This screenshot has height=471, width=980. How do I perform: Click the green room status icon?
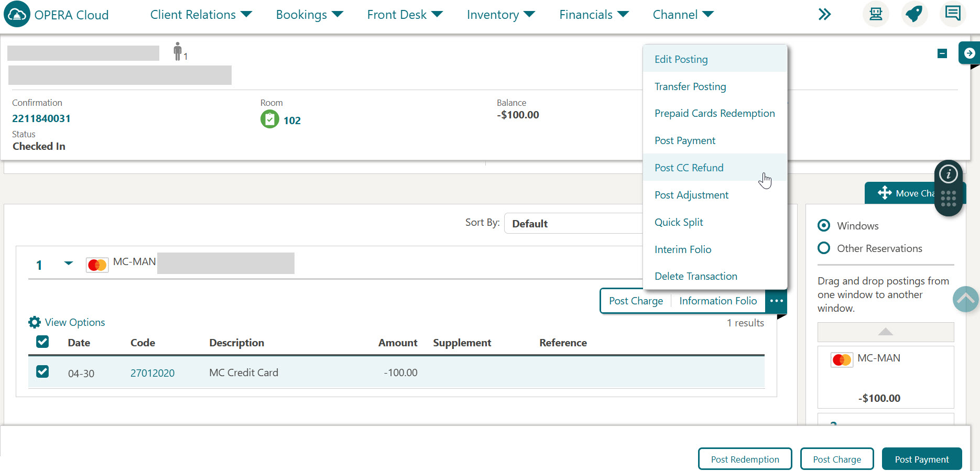269,119
